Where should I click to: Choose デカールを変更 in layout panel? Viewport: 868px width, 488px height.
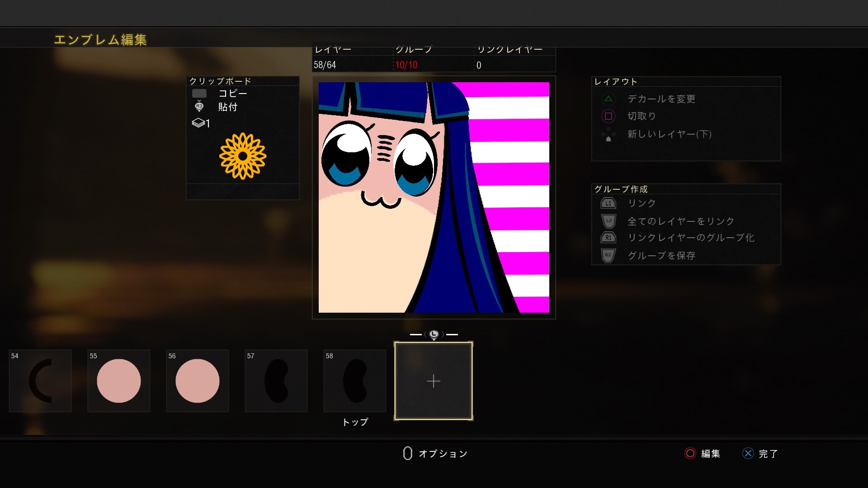click(x=661, y=99)
